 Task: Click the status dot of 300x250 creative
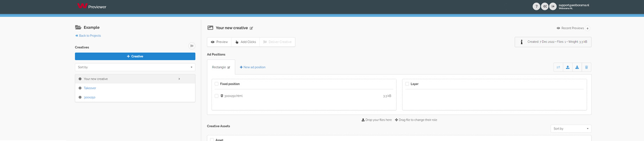tap(80, 97)
